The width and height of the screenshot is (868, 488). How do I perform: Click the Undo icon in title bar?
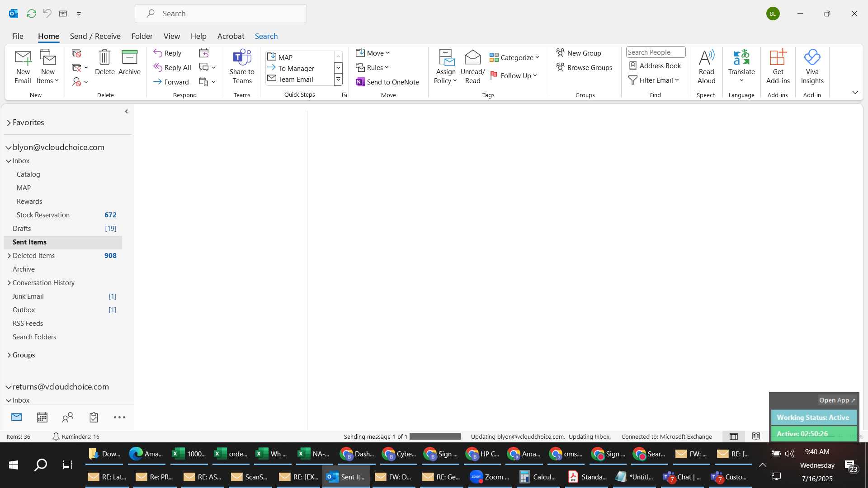click(x=47, y=14)
